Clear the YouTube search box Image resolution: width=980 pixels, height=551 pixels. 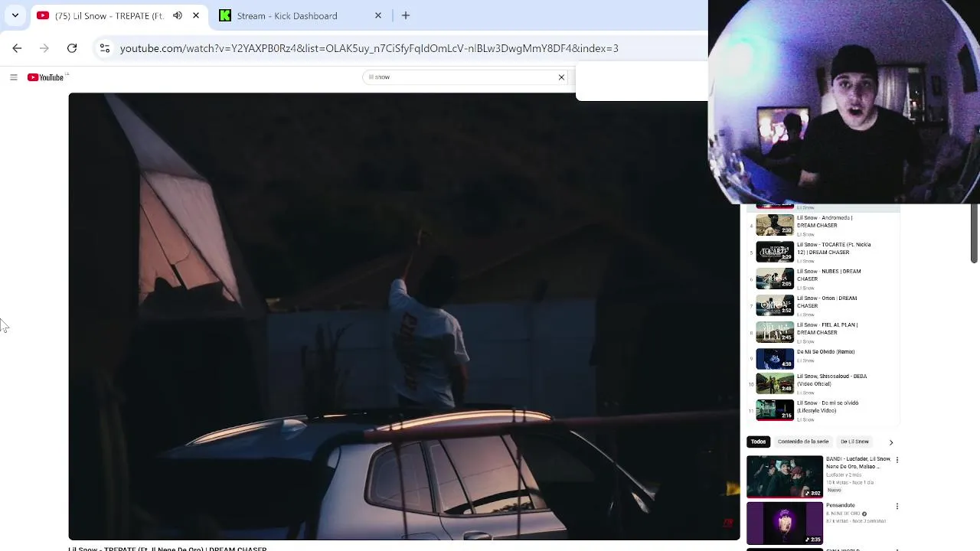click(561, 77)
